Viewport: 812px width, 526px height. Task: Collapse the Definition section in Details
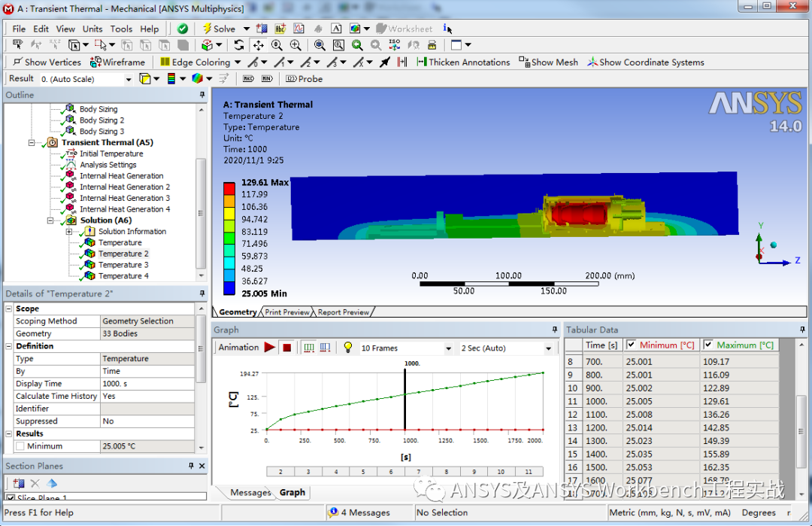pyautogui.click(x=9, y=346)
